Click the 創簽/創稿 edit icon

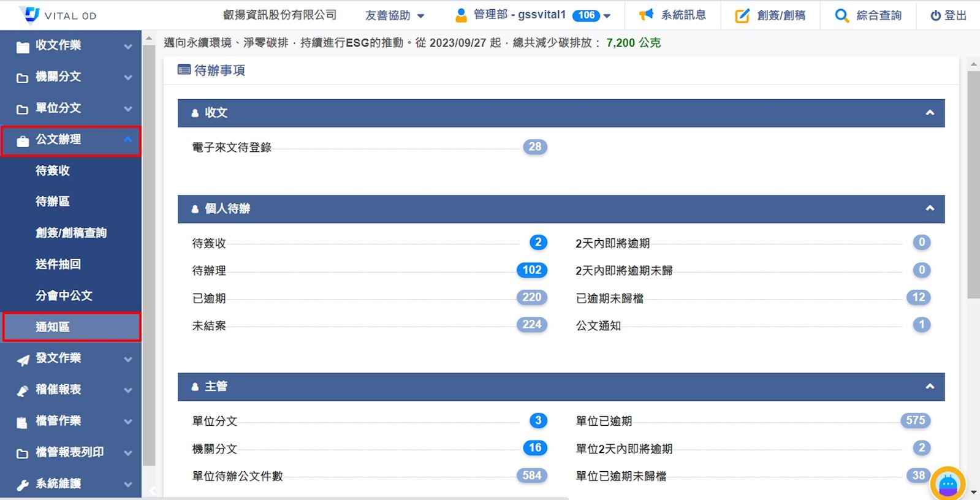coord(742,16)
